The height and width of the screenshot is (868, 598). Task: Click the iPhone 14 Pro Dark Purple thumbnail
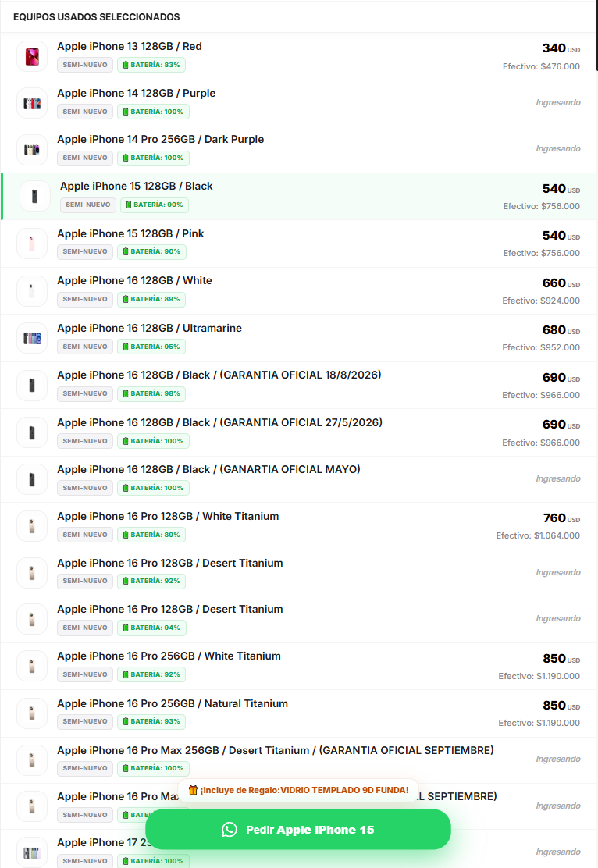32,149
